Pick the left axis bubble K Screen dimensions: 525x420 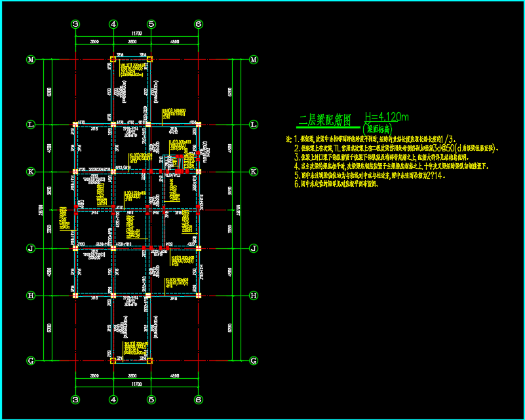31,172
